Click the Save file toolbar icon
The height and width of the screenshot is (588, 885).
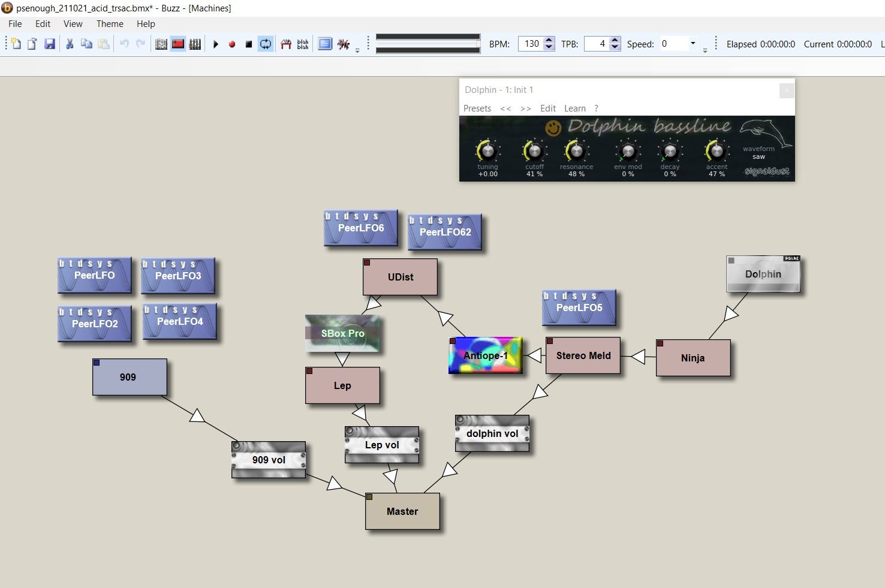click(x=50, y=44)
